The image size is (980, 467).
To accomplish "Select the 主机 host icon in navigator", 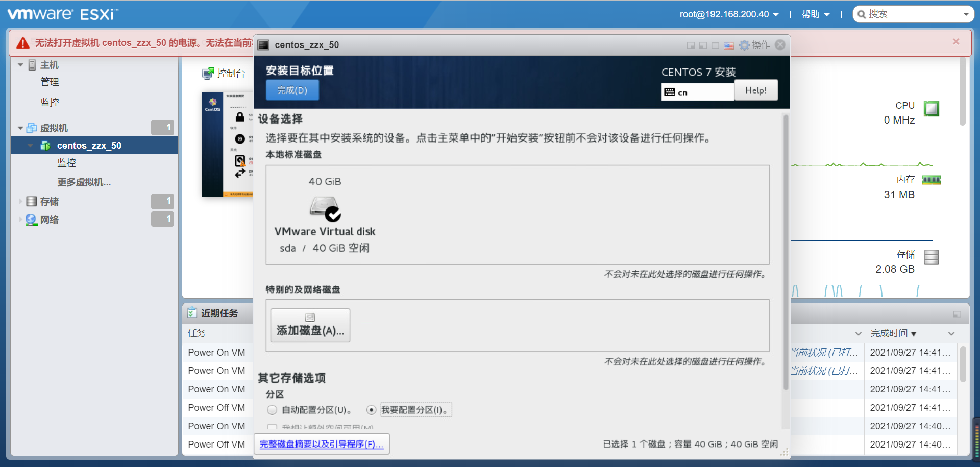I will tap(32, 65).
